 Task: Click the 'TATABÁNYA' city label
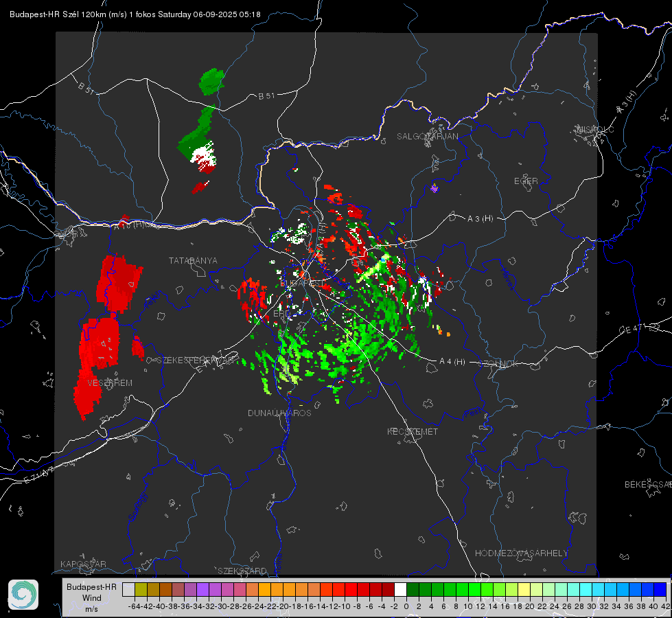pos(193,261)
